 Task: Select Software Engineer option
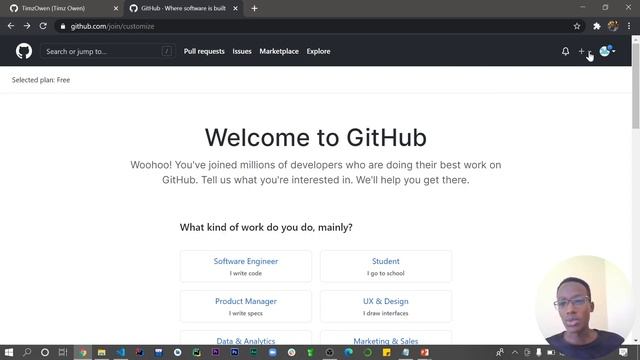click(246, 266)
